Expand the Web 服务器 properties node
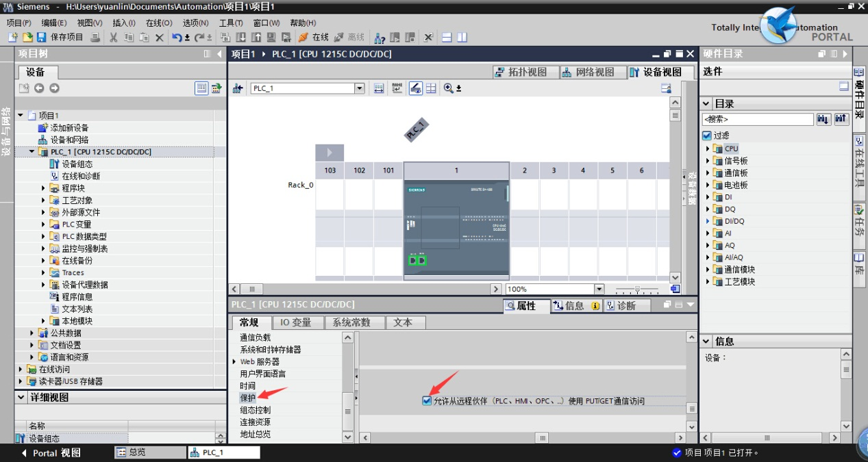The height and width of the screenshot is (462, 868). pyautogui.click(x=234, y=361)
